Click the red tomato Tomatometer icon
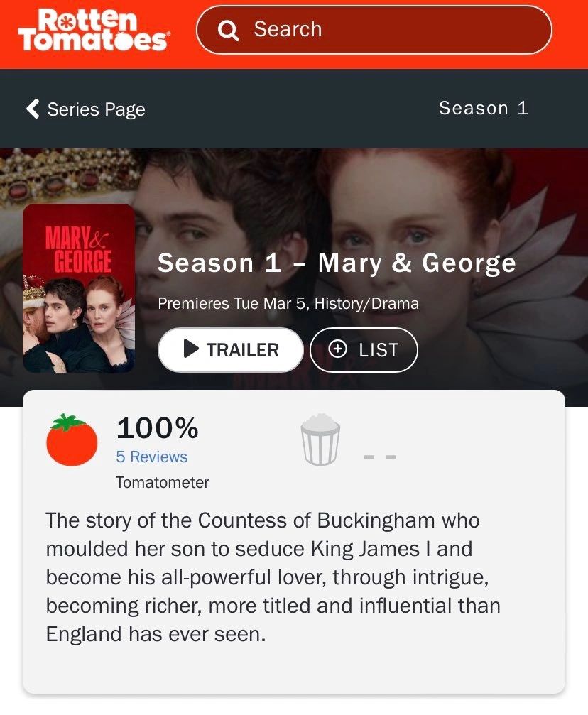The width and height of the screenshot is (588, 715). [72, 440]
